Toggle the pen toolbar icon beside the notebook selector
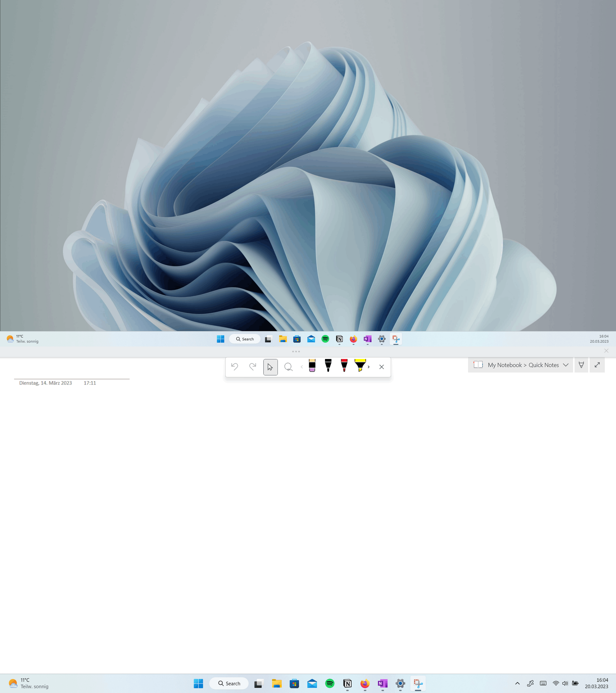 click(x=581, y=365)
